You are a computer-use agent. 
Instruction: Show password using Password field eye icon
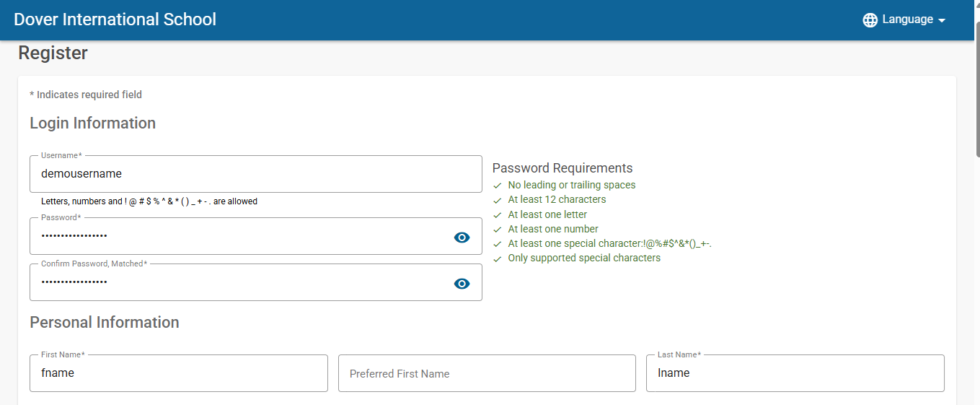point(462,238)
